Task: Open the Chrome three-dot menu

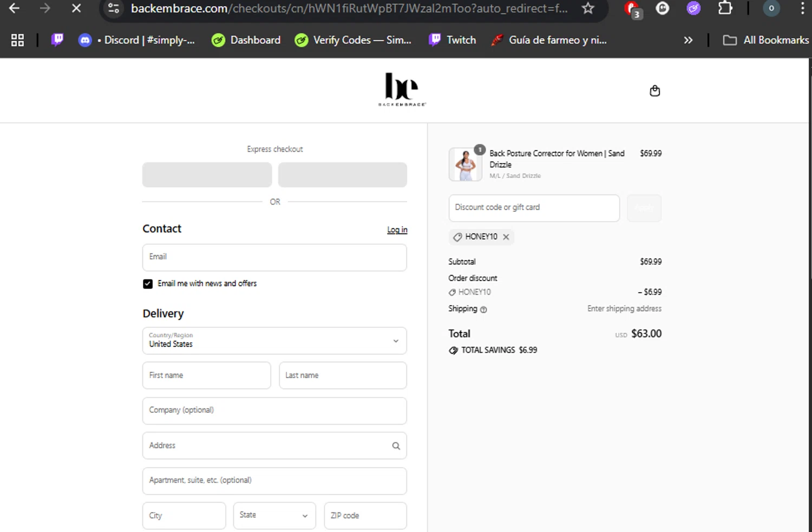Action: point(802,8)
